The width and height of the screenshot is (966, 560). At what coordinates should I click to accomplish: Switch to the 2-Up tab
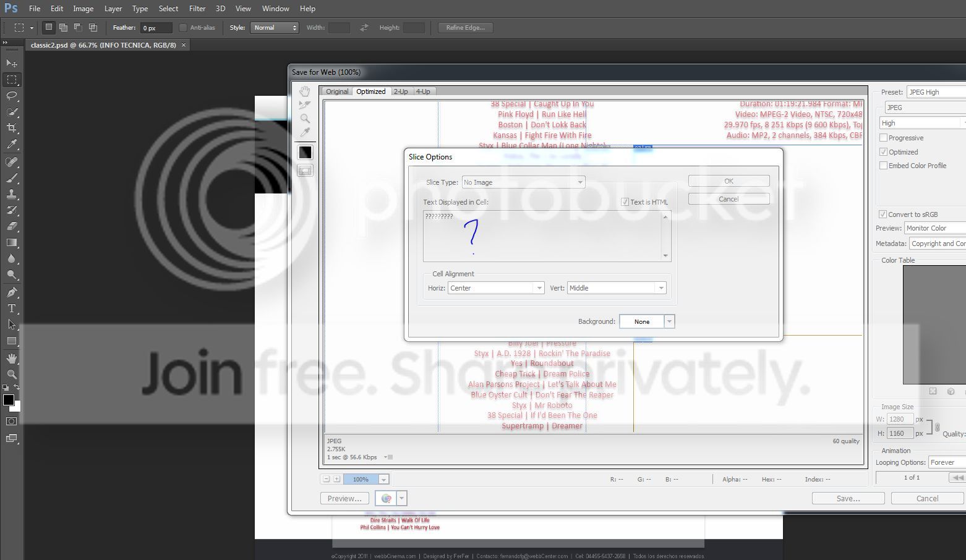401,91
